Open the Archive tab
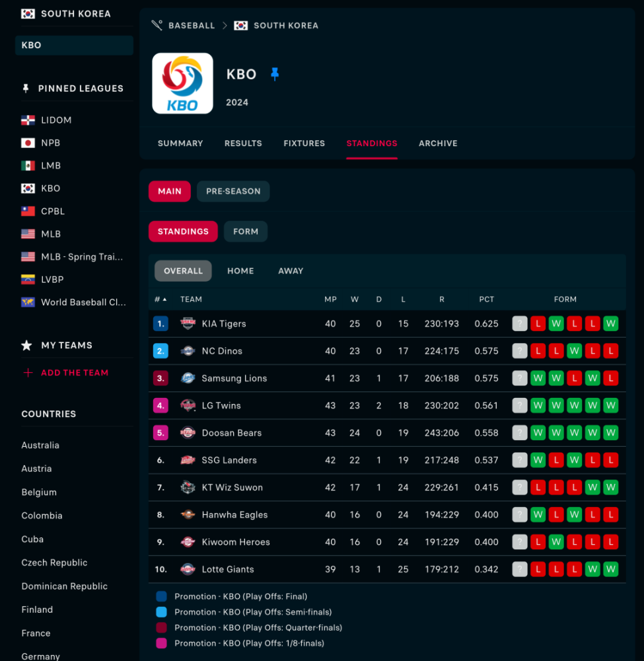 click(x=438, y=143)
